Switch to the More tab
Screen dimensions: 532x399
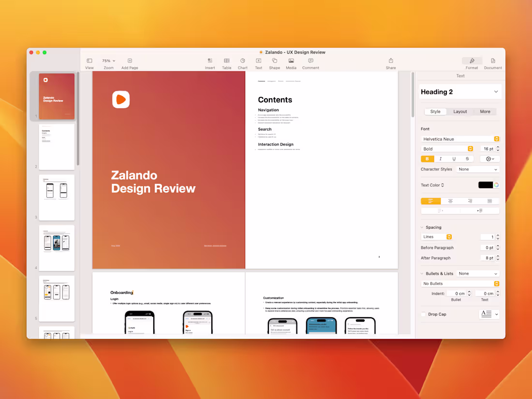485,111
